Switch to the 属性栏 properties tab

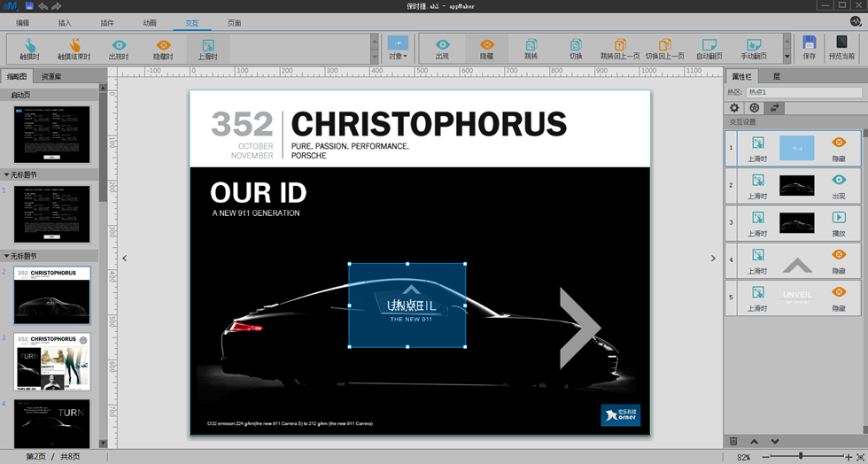(x=740, y=76)
